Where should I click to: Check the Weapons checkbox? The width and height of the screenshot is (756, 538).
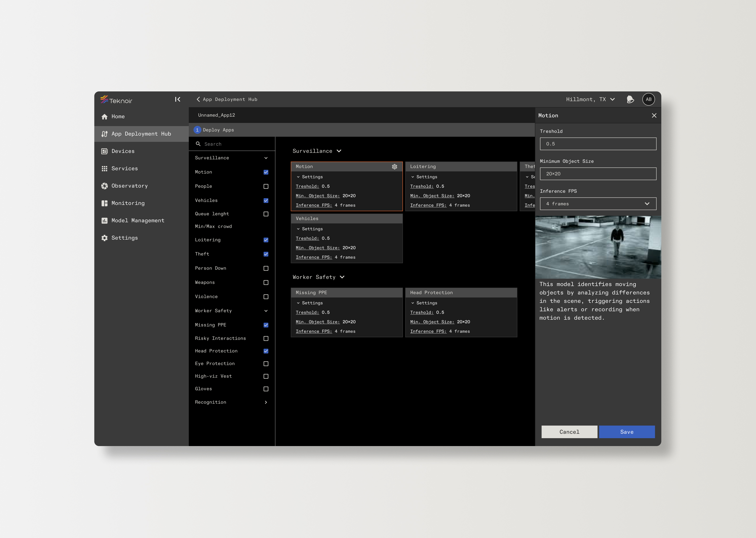[x=266, y=283]
